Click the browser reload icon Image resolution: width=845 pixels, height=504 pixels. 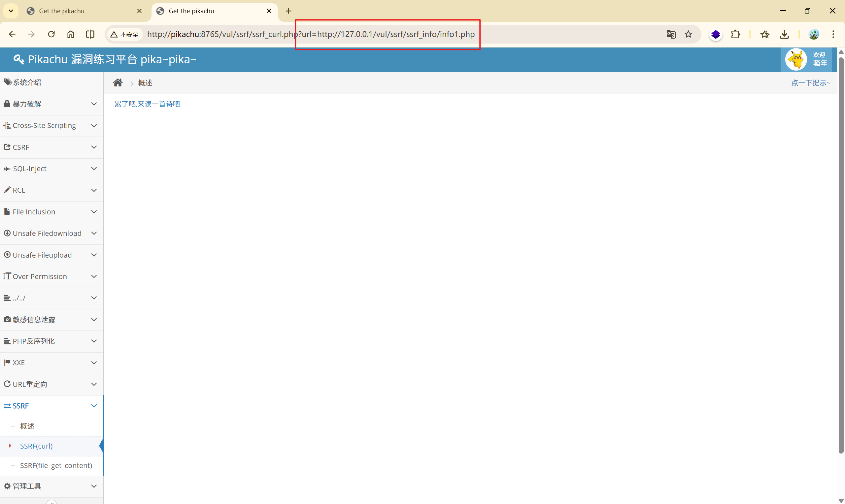51,34
